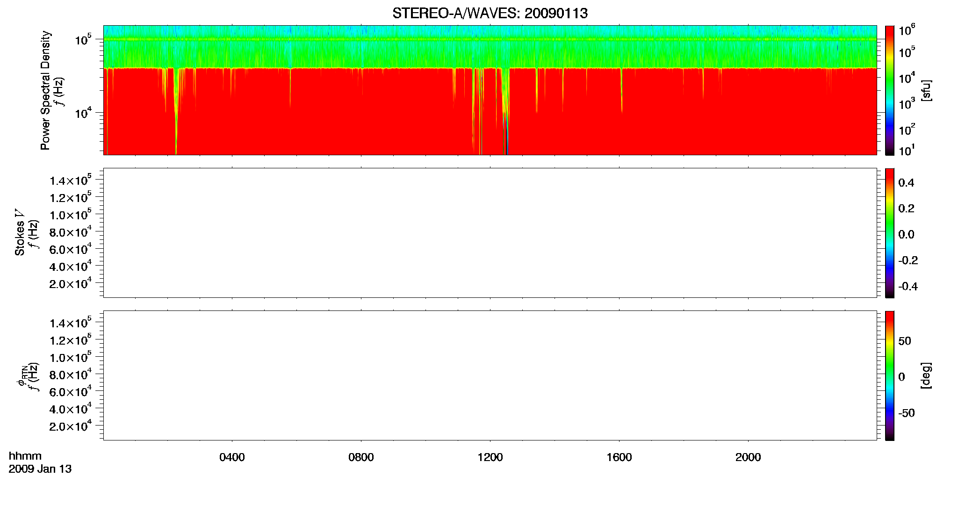Click the power spectral density color bar
Screen dimensions: 980x505
(890, 90)
